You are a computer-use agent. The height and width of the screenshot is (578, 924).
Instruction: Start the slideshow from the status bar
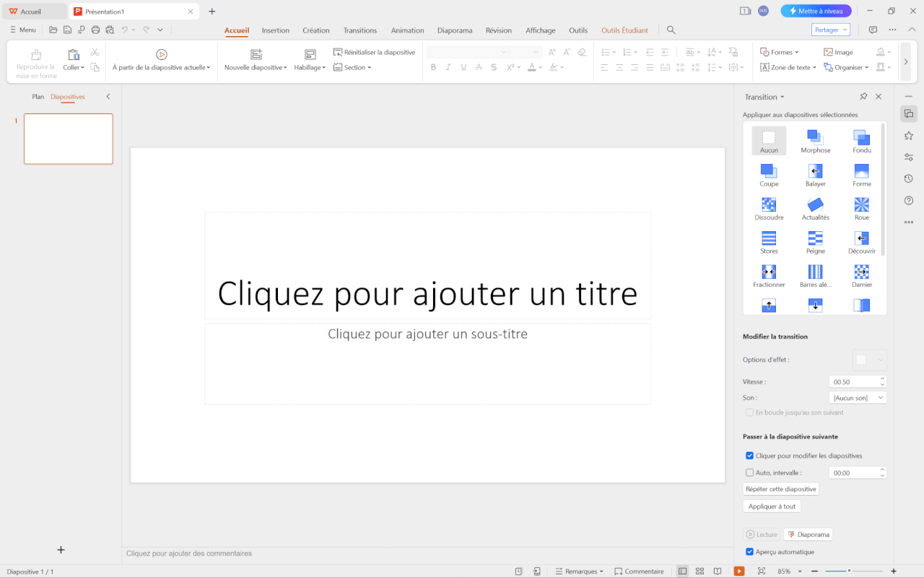tap(739, 571)
